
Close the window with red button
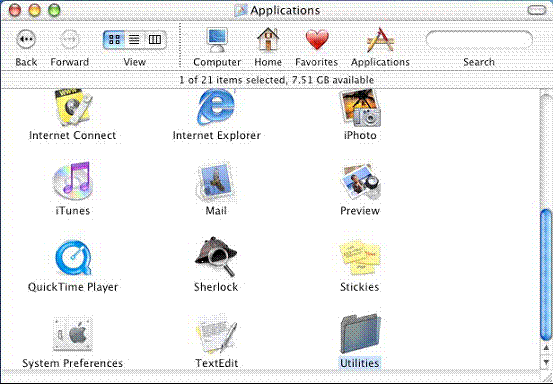point(15,10)
